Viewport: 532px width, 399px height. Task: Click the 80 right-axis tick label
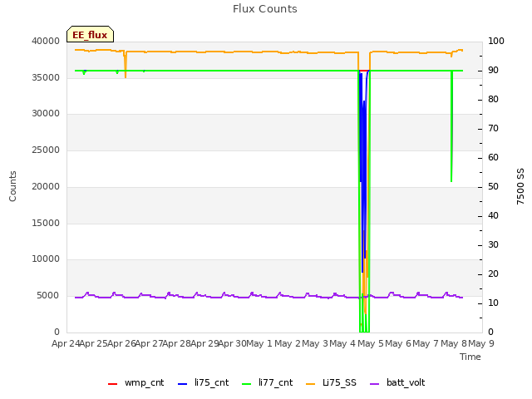[x=493, y=100]
